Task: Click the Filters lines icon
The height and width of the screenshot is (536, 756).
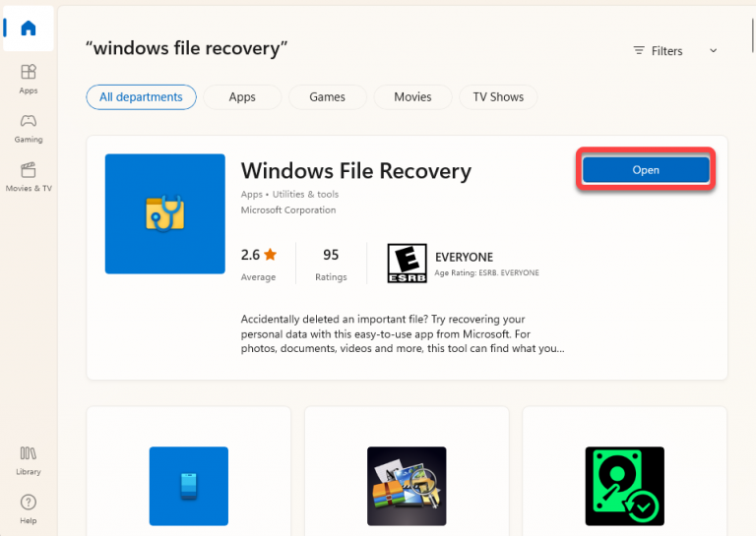Action: pos(639,50)
